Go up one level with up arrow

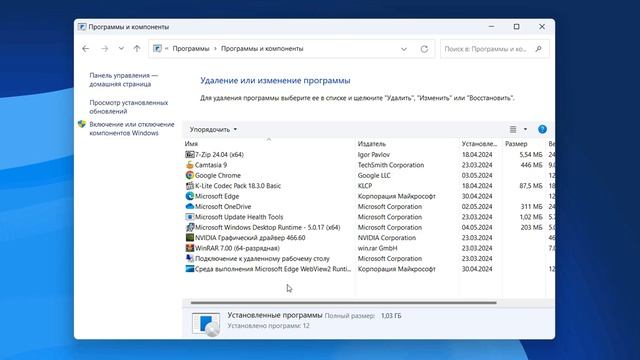pos(137,49)
